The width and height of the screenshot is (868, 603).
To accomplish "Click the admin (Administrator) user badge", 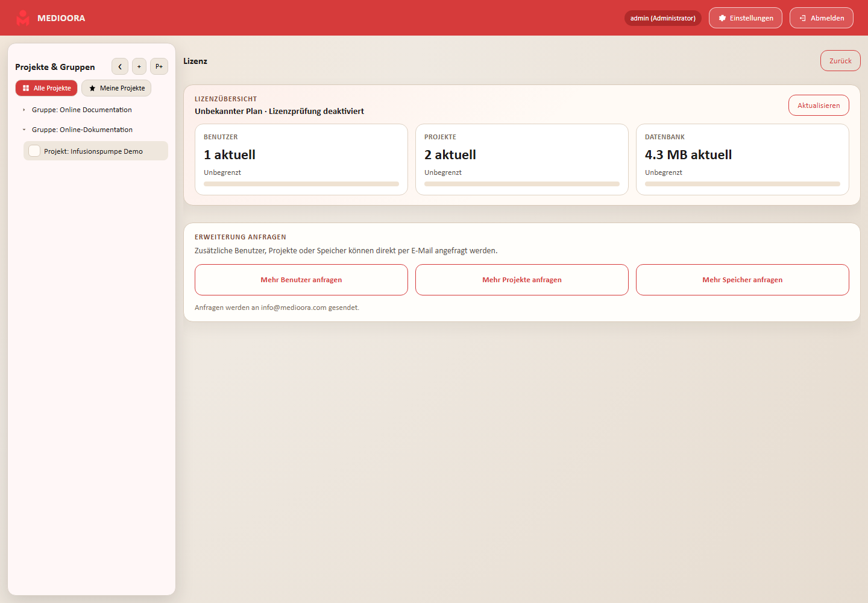I will [663, 18].
